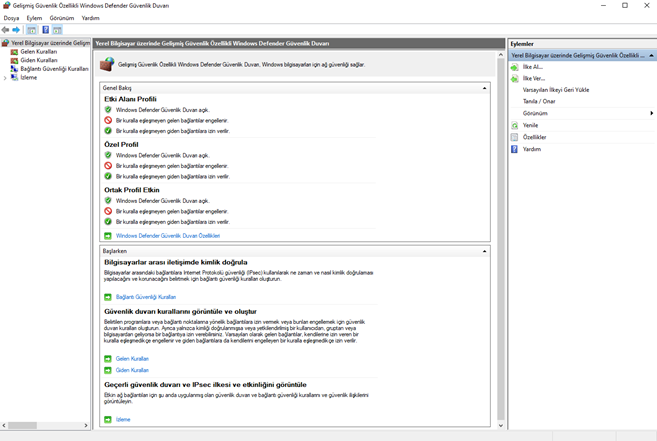This screenshot has height=441, width=657.
Task: Expand the İzleme tree node
Action: pyautogui.click(x=5, y=78)
